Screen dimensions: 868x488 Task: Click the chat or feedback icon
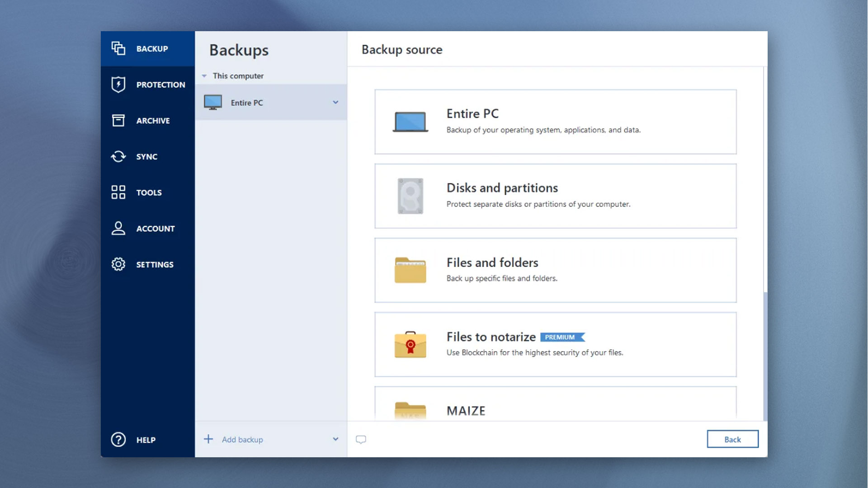click(361, 439)
